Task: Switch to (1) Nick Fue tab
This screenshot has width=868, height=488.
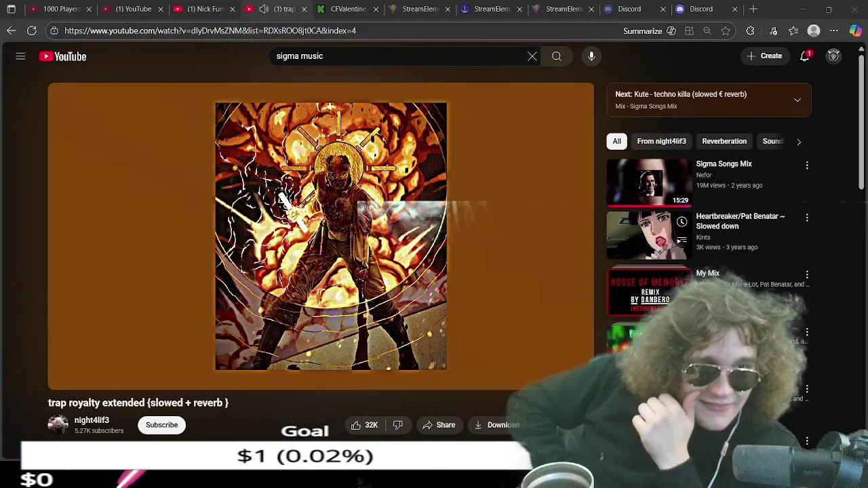Action: coord(205,9)
